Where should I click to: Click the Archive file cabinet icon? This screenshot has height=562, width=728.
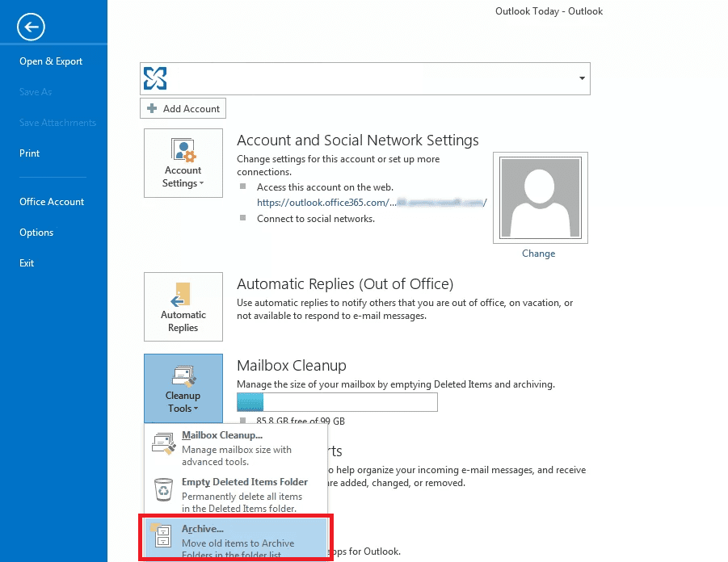162,535
